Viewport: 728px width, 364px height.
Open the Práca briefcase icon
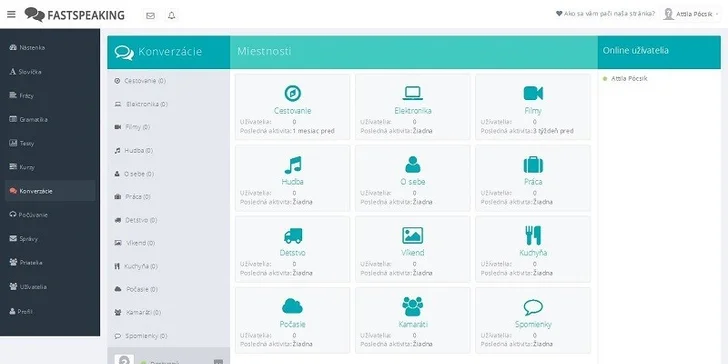click(x=533, y=164)
